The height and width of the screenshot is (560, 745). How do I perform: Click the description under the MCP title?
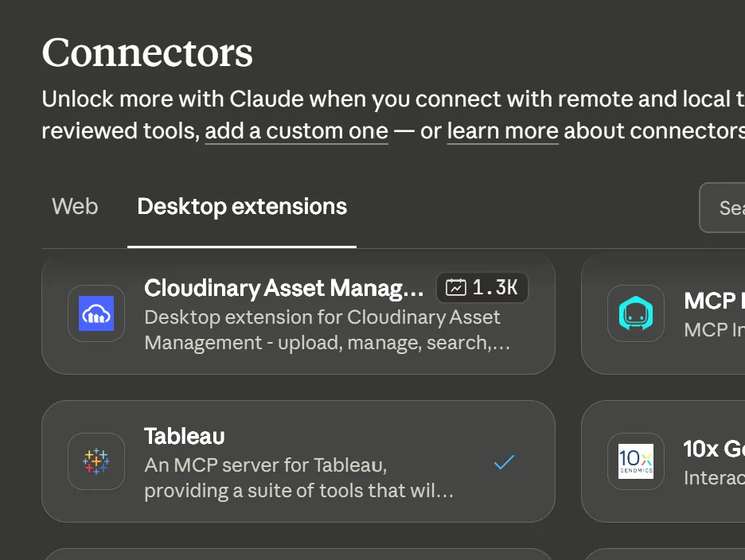coord(714,329)
